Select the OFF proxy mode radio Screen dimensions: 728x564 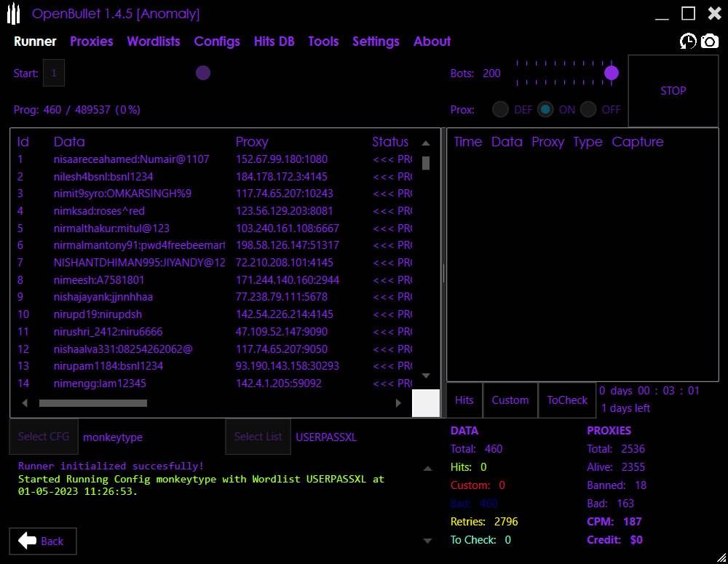[589, 110]
